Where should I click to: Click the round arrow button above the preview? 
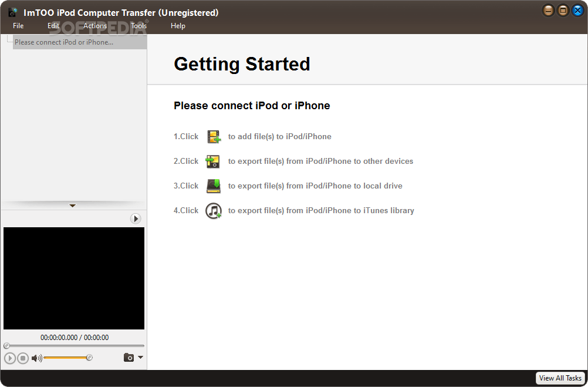136,218
